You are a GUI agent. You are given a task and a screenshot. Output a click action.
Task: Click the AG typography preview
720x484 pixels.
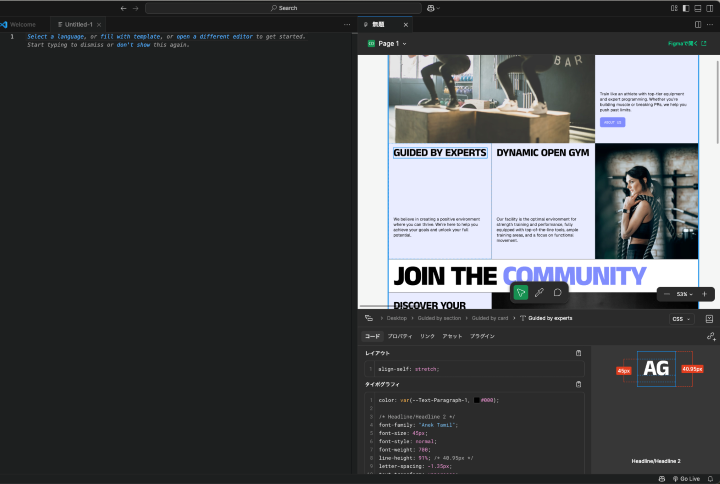click(656, 368)
